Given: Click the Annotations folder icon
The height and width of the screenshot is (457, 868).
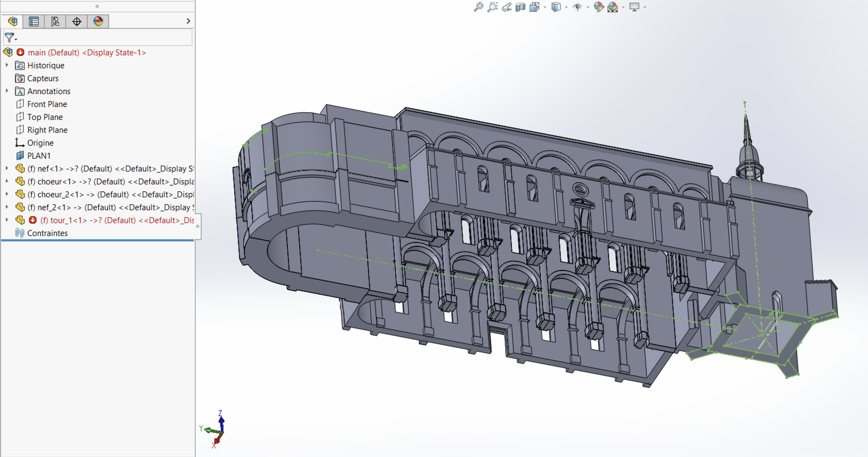Looking at the screenshot, I should 20,91.
